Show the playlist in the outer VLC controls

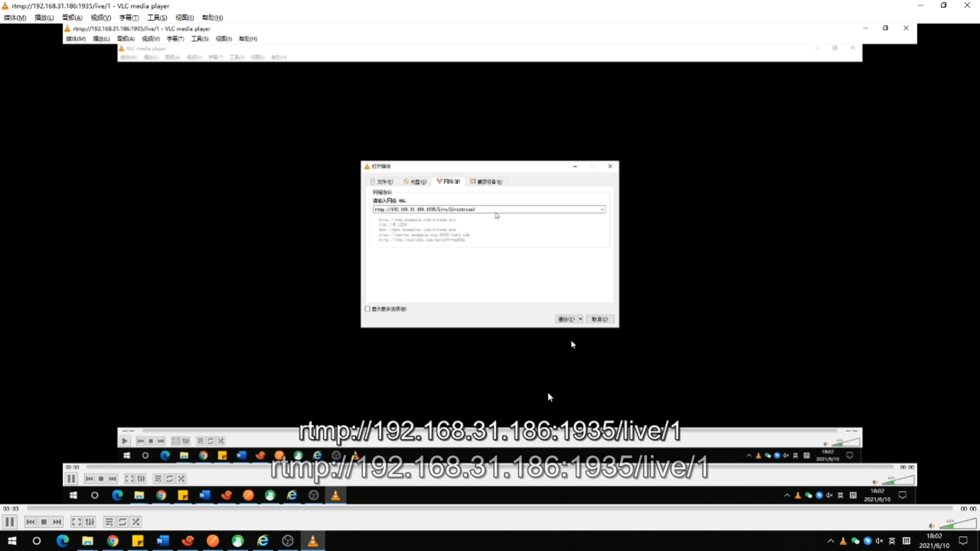point(109,522)
